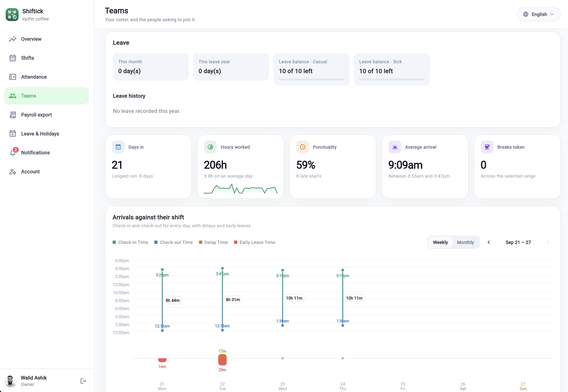
Task: Open Payroll export from the sidebar
Action: (46, 115)
